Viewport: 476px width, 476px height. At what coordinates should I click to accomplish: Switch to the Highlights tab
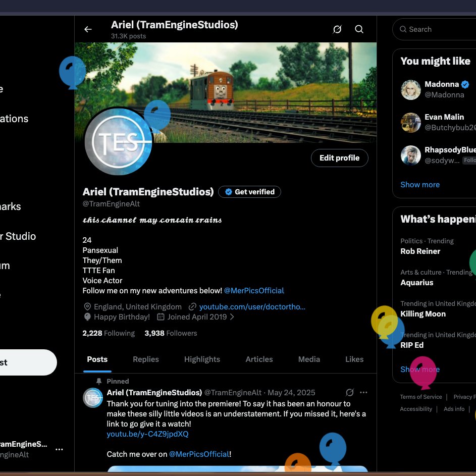pos(202,359)
